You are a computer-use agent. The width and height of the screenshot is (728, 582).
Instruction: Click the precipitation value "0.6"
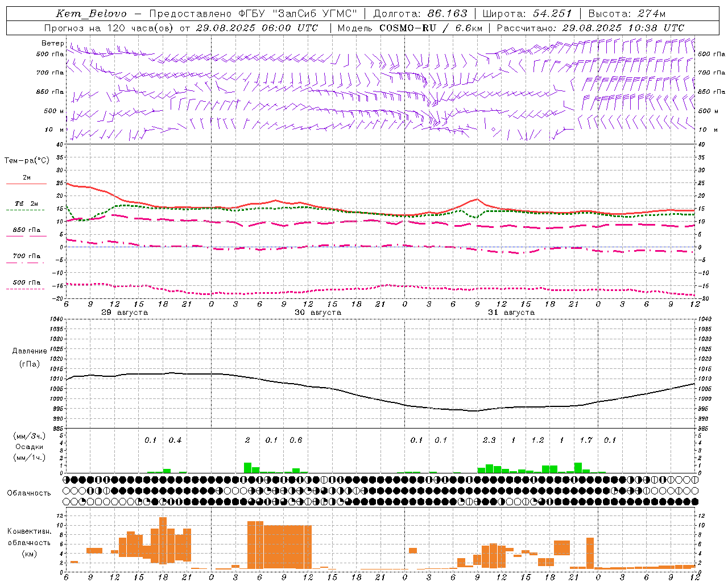tap(296, 440)
